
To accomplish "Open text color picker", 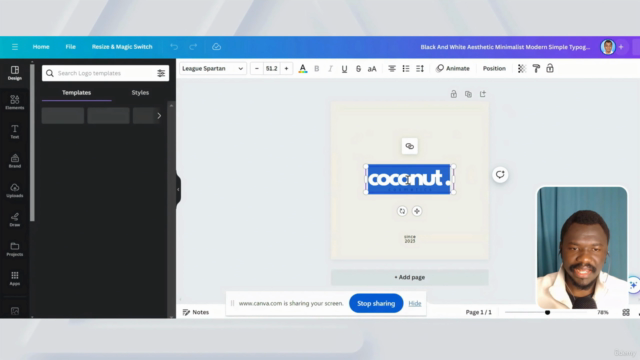I will (x=302, y=69).
